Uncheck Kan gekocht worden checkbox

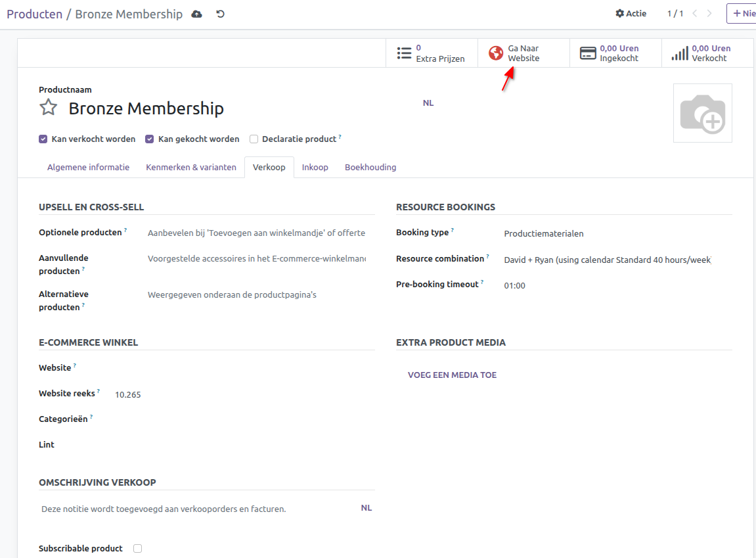click(150, 139)
